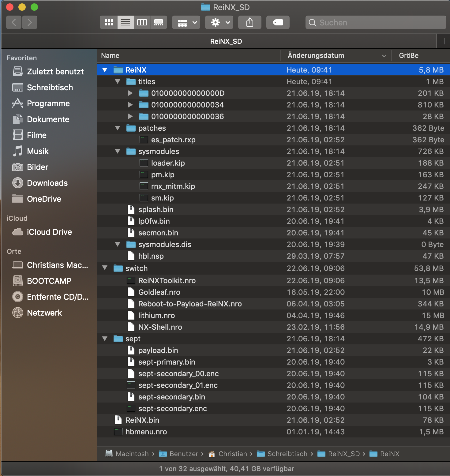Collapse the sysmodules.dis folder triangle

(x=118, y=244)
